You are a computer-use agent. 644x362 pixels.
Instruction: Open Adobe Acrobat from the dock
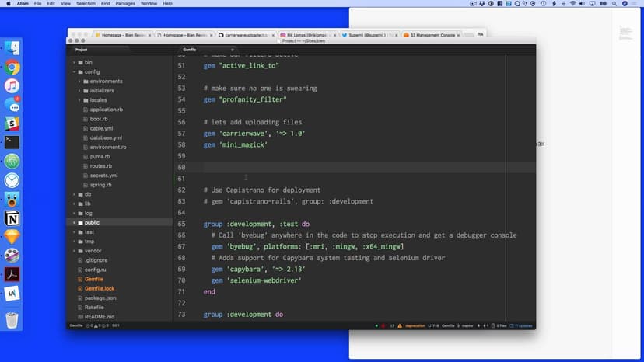[x=12, y=273]
